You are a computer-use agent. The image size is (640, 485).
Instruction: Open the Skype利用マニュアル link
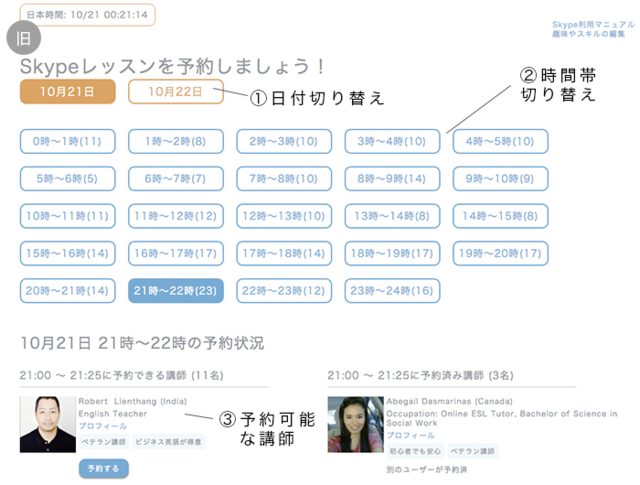point(588,24)
